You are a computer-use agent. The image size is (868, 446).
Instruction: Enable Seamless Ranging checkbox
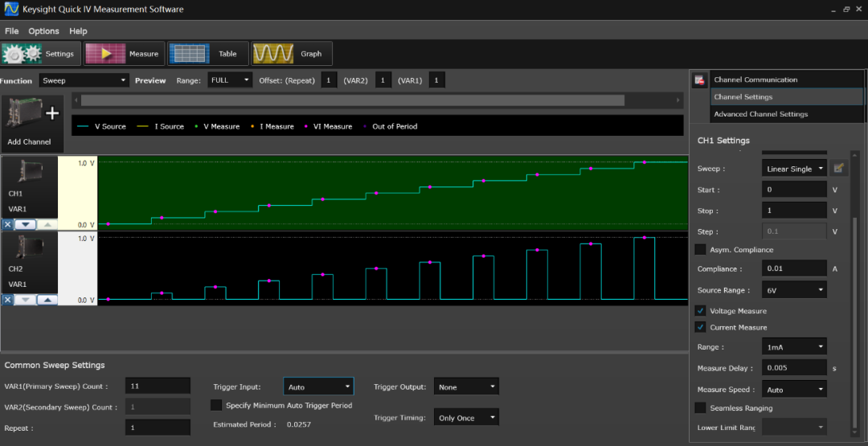700,407
